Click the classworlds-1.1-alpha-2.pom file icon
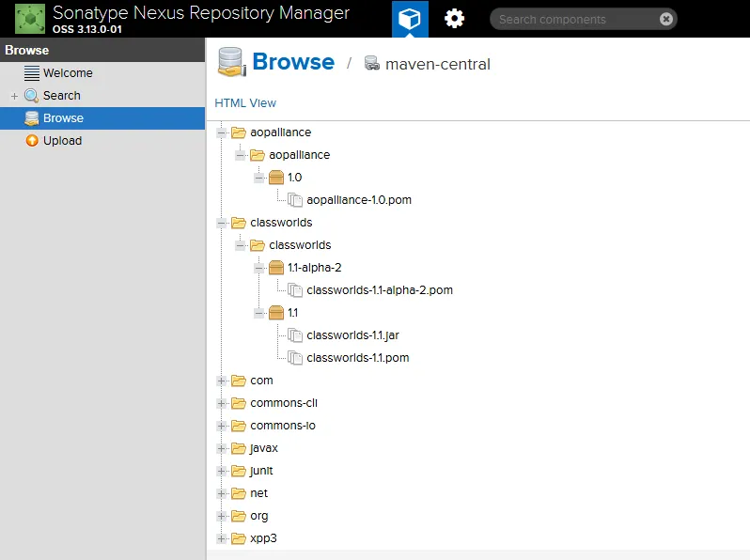 (295, 290)
